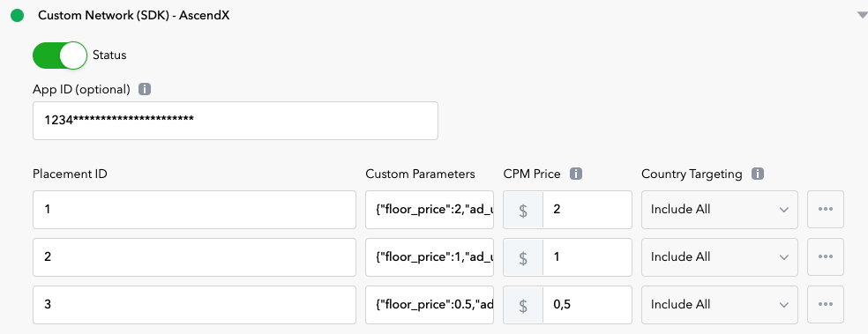Click the green status dot beside Custom Network
This screenshot has width=868, height=334.
coord(17,16)
